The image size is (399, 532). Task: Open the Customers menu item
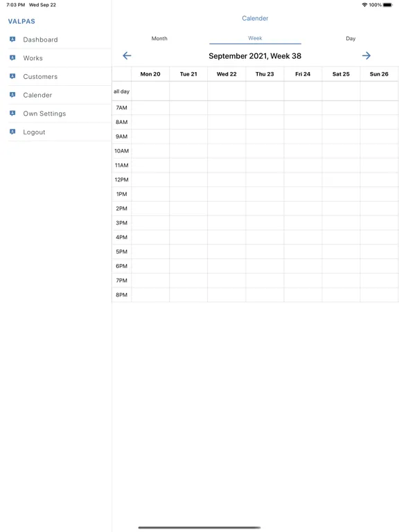pyautogui.click(x=60, y=77)
